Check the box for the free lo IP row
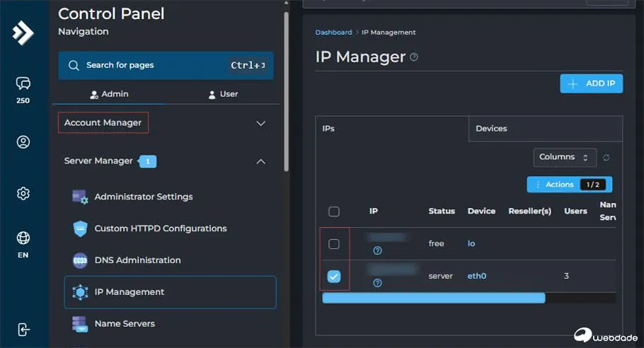Screen dimensions: 644x348 [x=334, y=244]
